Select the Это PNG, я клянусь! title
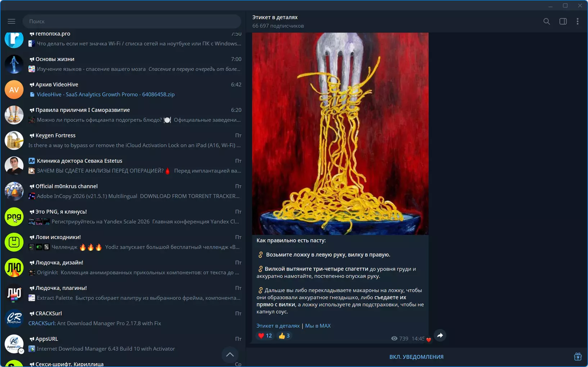The height and width of the screenshot is (367, 588). click(x=61, y=212)
